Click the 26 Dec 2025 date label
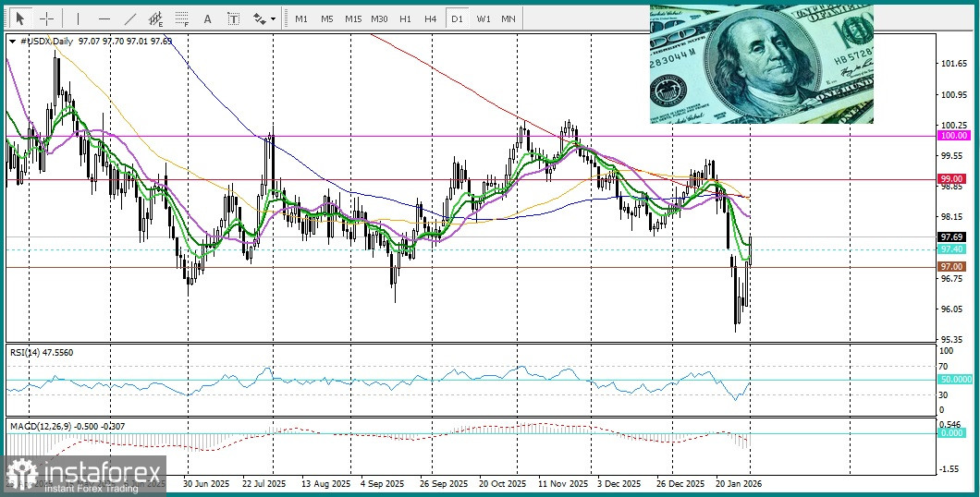The image size is (980, 497). coord(681,484)
